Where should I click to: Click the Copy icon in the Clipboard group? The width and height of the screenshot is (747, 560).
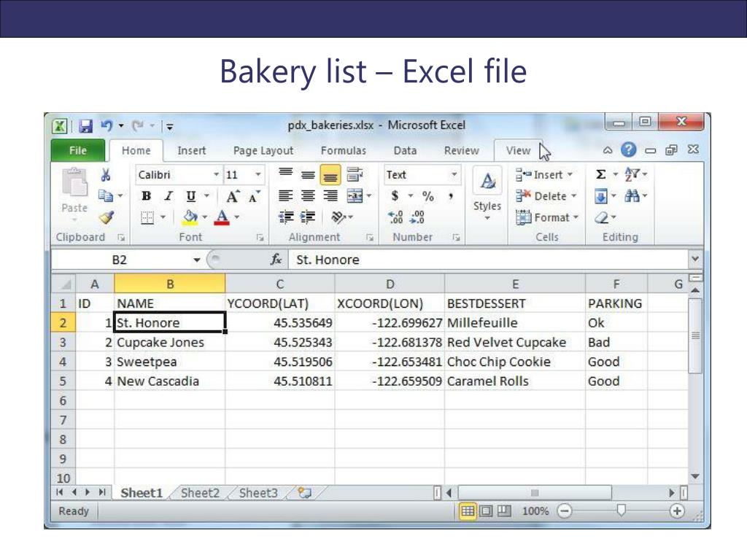point(105,195)
